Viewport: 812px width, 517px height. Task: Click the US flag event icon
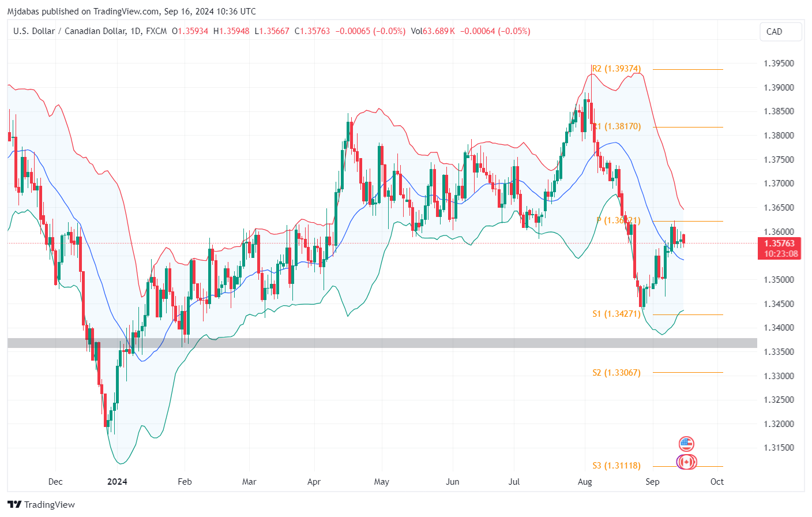click(686, 444)
